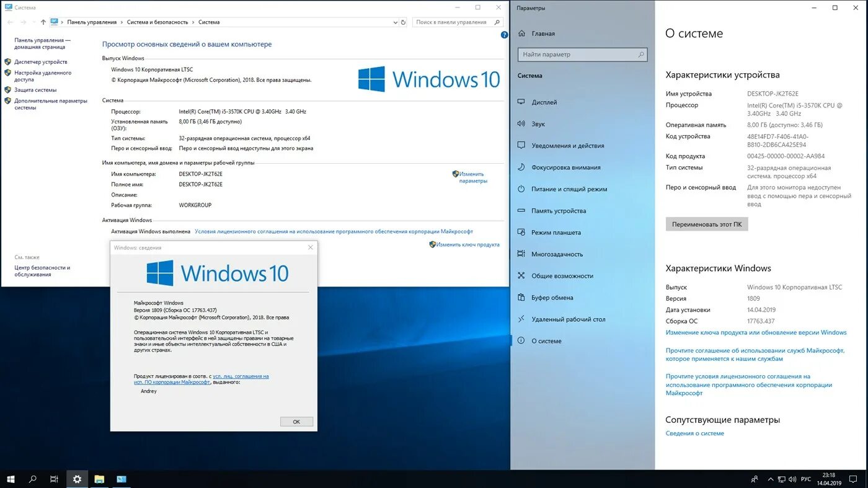Select Фокусировка внимания moon icon
Screen dimensions: 868x488
(x=521, y=167)
